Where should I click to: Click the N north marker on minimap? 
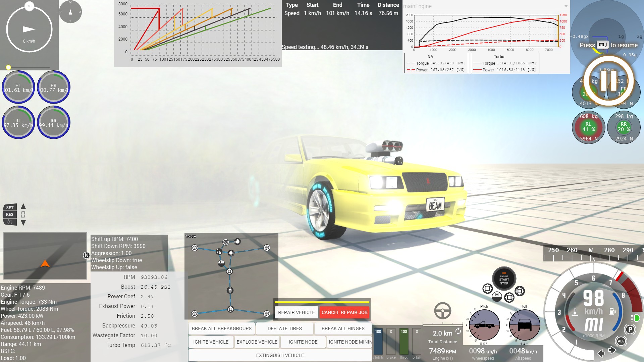(86, 255)
